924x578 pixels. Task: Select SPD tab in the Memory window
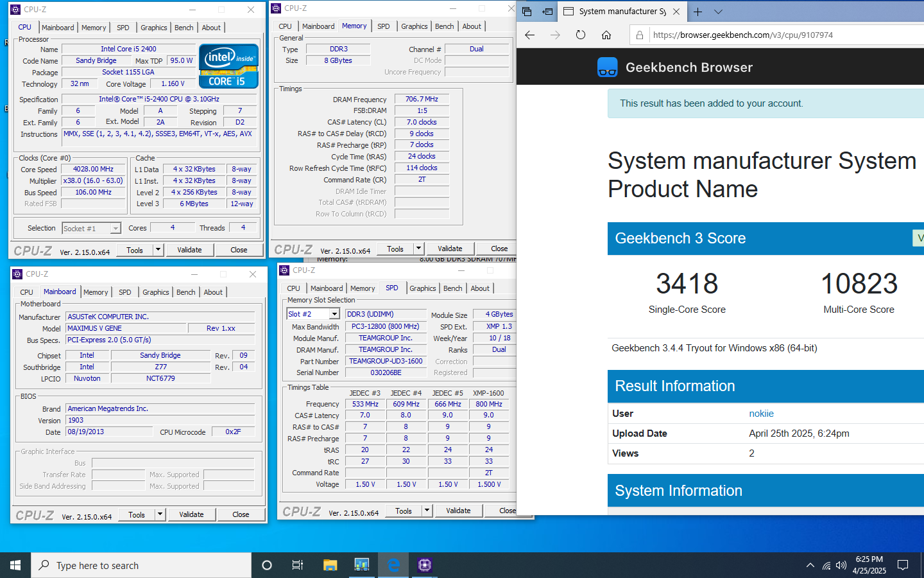click(384, 26)
